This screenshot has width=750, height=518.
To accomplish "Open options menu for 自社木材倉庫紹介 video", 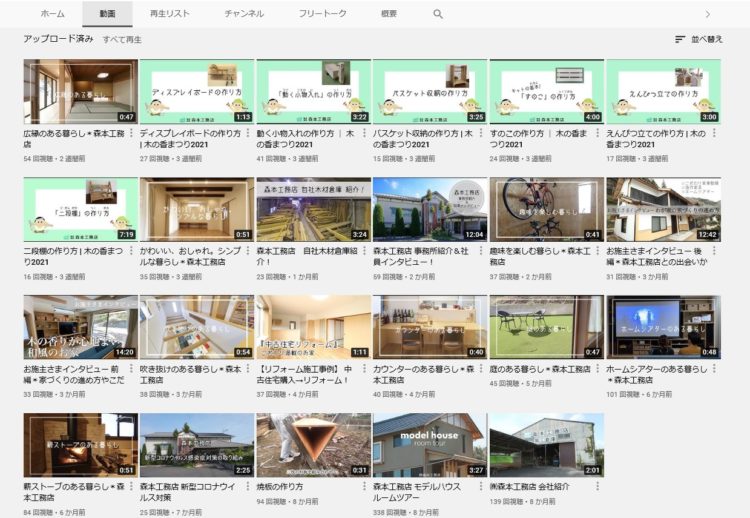I will [x=364, y=251].
